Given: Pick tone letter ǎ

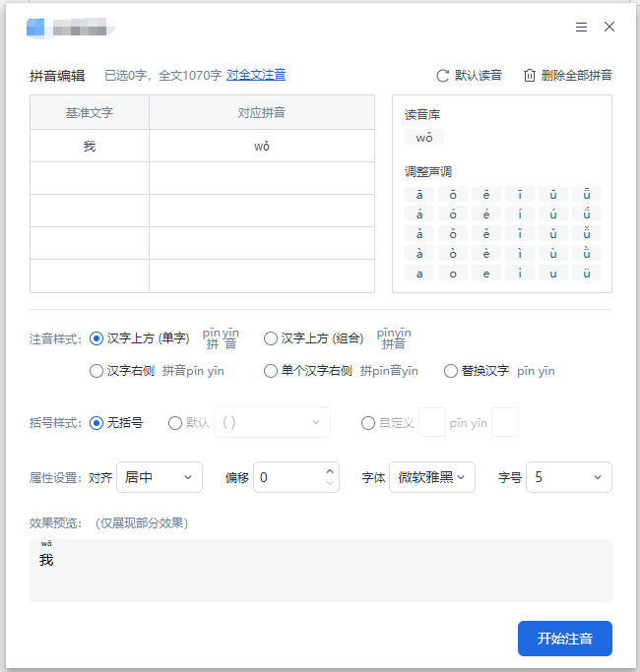Looking at the screenshot, I should click(x=419, y=233).
